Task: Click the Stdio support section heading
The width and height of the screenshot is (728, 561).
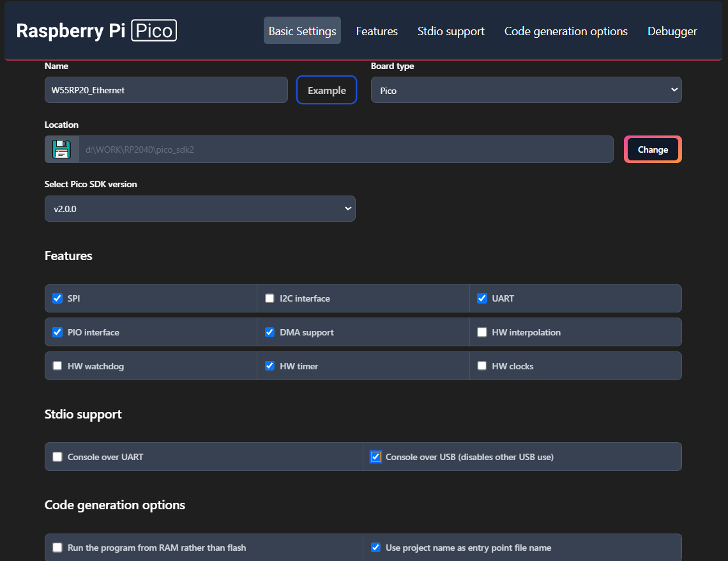Action: [x=83, y=414]
